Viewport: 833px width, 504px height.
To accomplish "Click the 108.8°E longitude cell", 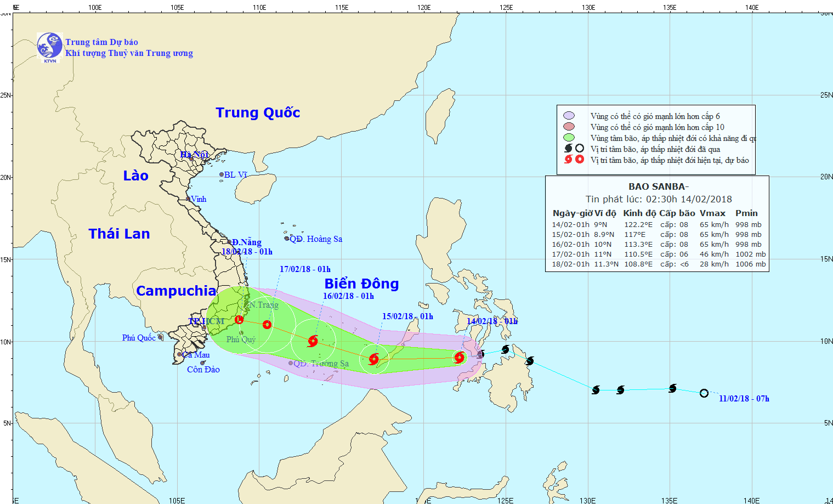I will tap(638, 264).
